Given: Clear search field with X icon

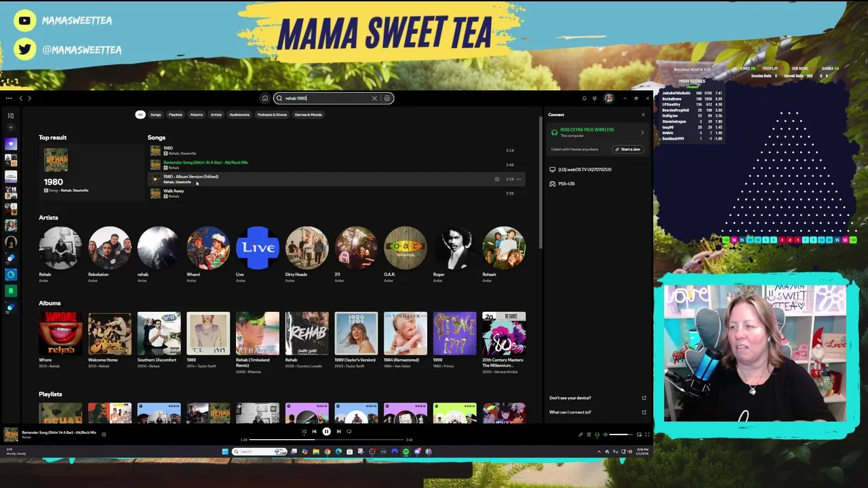Looking at the screenshot, I should [x=374, y=98].
